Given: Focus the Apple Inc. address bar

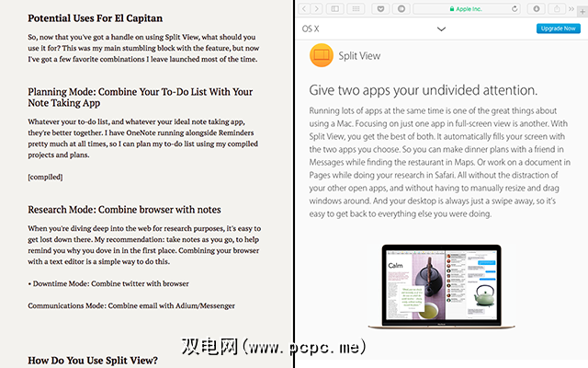Looking at the screenshot, I should (467, 8).
